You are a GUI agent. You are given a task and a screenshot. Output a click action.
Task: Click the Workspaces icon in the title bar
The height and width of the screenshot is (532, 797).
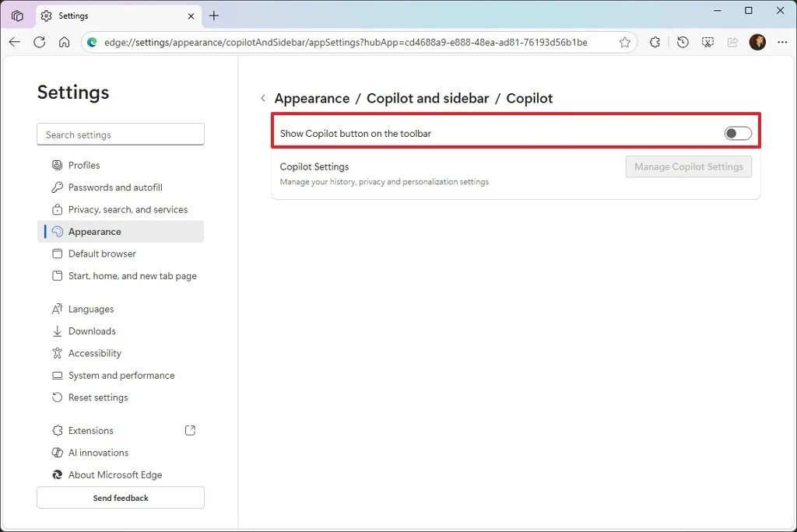(x=17, y=15)
